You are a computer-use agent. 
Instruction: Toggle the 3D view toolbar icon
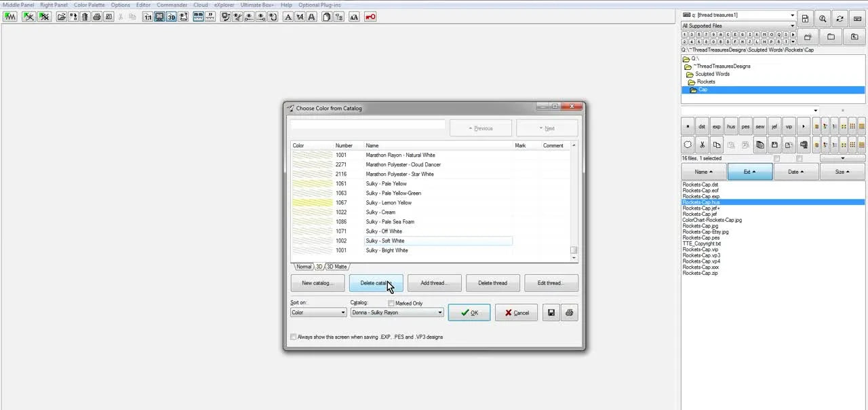(x=172, y=16)
